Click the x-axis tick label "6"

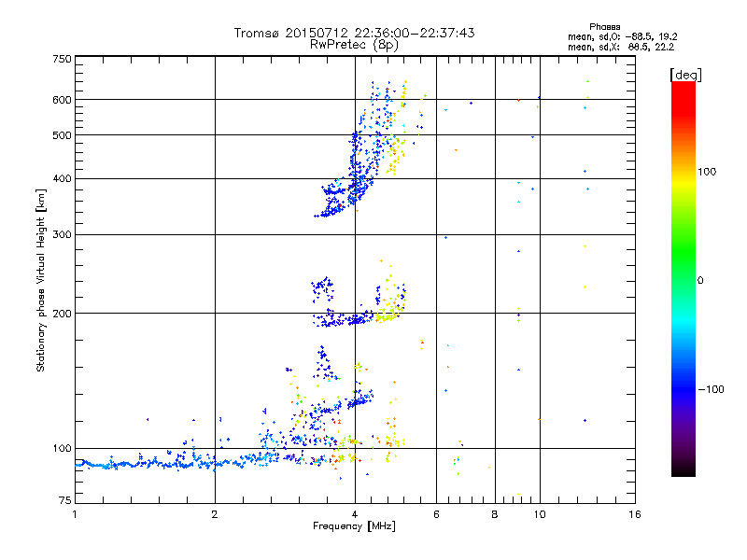click(x=436, y=514)
